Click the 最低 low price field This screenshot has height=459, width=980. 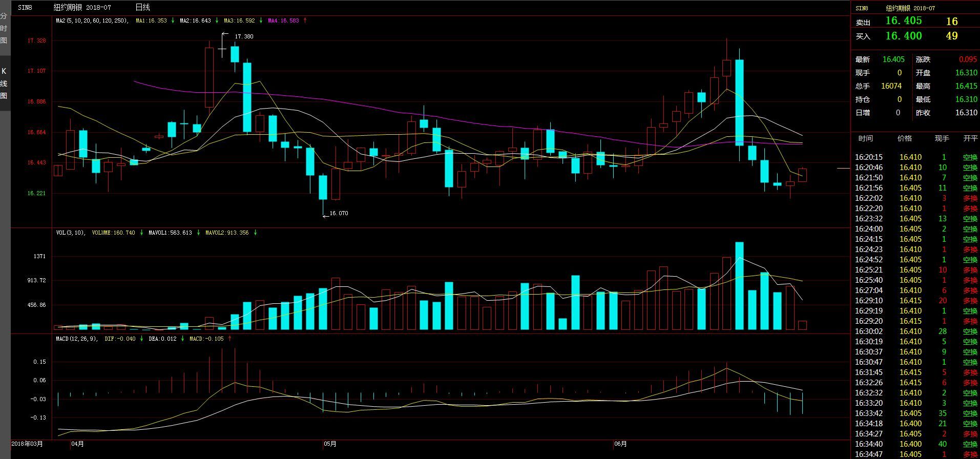tap(947, 99)
